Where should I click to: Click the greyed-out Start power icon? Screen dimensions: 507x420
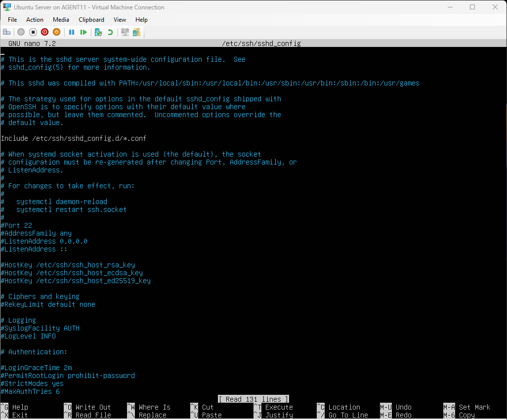click(x=21, y=32)
